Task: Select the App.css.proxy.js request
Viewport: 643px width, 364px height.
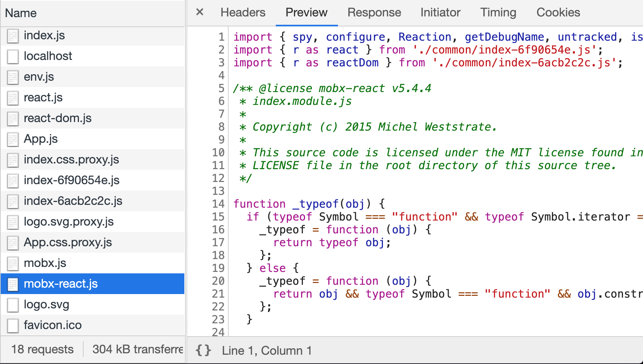Action: point(93,242)
